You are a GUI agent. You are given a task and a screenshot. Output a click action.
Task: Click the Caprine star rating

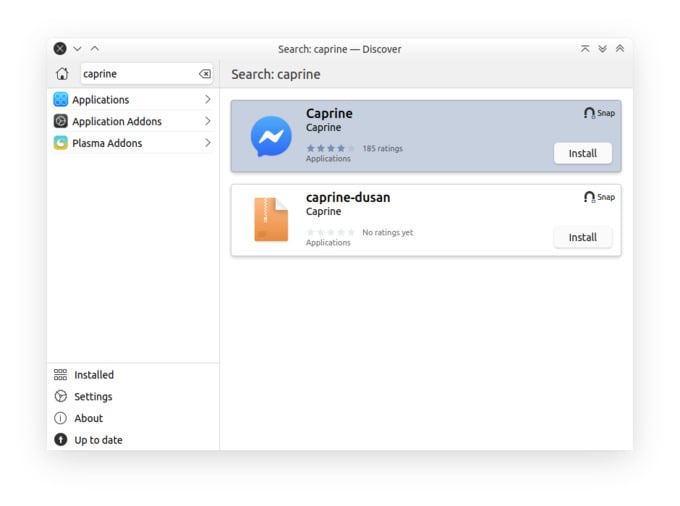pos(330,148)
